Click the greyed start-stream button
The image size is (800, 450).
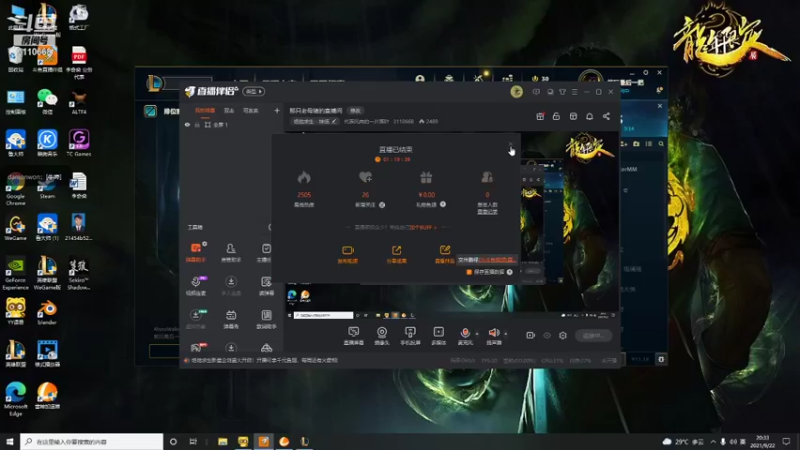coord(593,335)
